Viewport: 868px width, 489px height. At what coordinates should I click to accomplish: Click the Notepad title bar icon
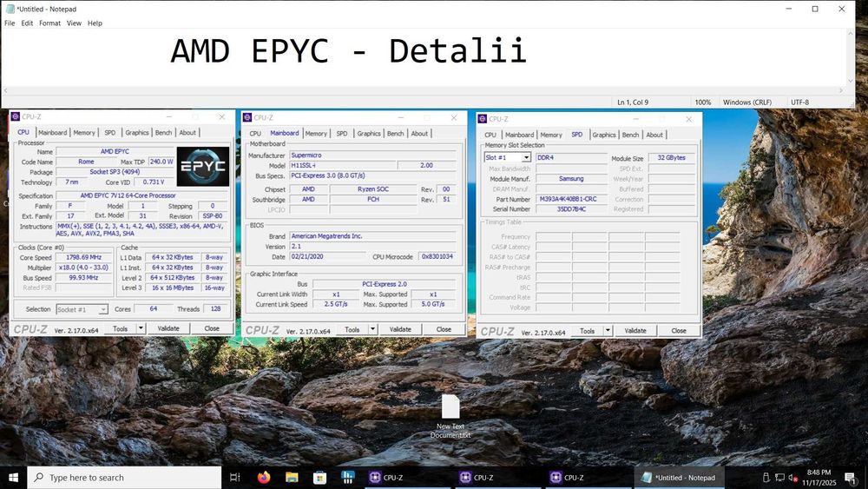point(10,9)
